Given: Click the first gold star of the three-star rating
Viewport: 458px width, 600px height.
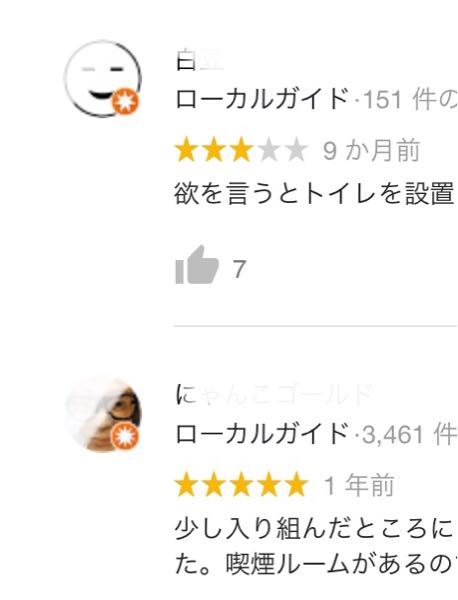Looking at the screenshot, I should [x=186, y=150].
